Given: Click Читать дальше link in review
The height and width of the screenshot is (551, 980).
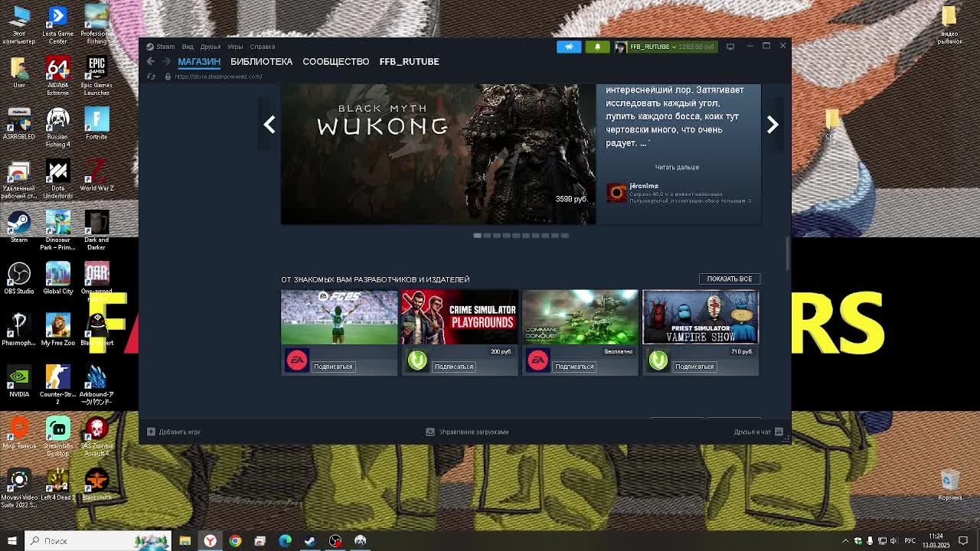Looking at the screenshot, I should 677,167.
